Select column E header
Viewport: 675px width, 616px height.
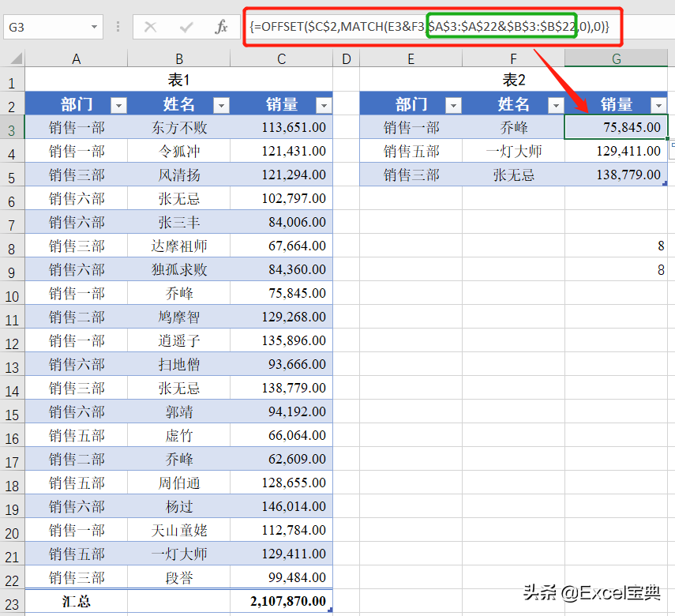tap(411, 58)
